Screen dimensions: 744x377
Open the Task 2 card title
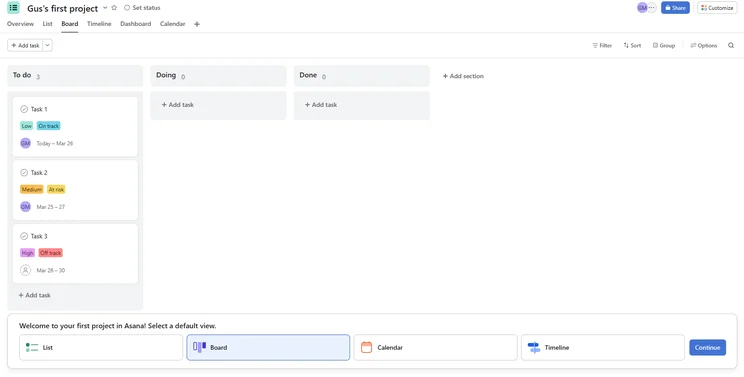click(x=39, y=173)
